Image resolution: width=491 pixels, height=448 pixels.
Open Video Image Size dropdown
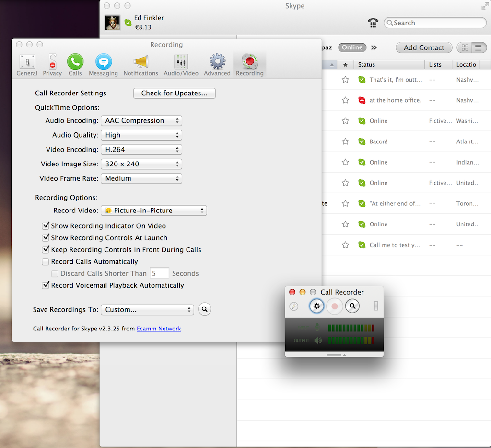click(141, 164)
